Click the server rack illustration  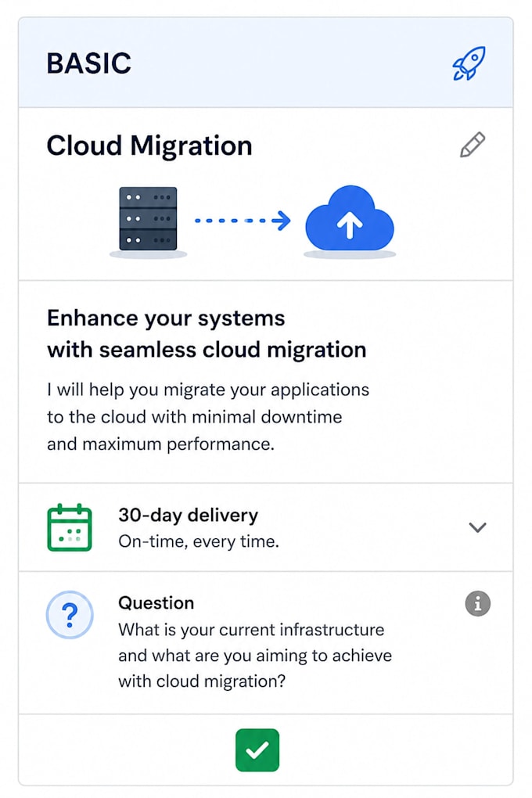148,219
